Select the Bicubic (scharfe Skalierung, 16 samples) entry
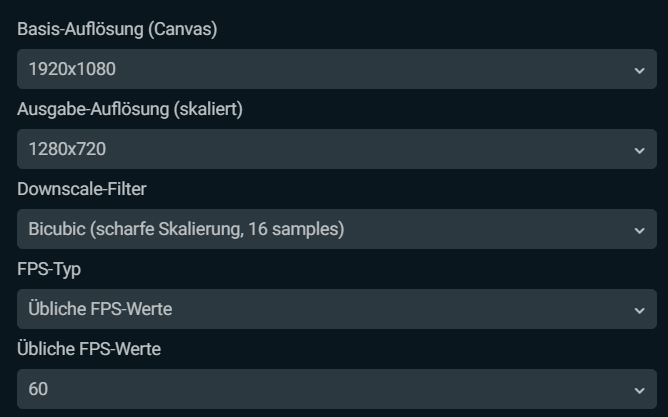668x417 pixels. [186, 230]
